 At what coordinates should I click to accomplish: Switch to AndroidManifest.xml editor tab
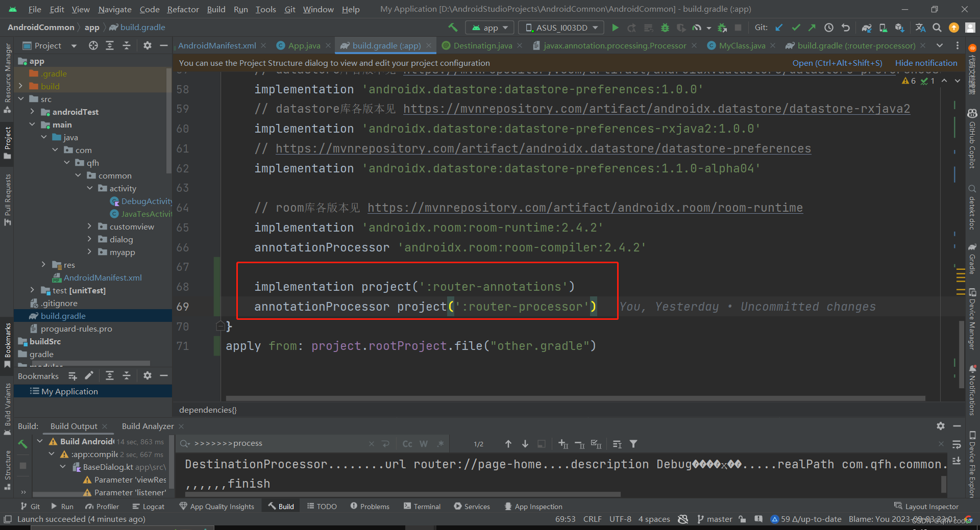pyautogui.click(x=217, y=45)
